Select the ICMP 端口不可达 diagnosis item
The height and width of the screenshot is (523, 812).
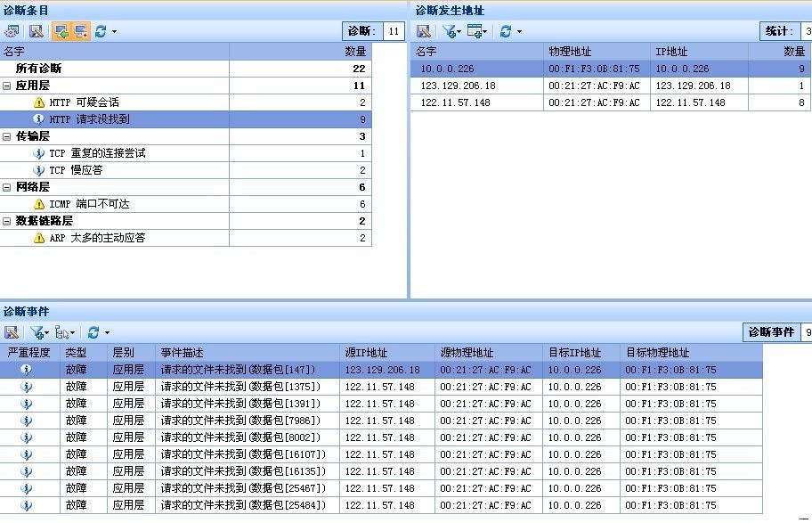(x=89, y=204)
